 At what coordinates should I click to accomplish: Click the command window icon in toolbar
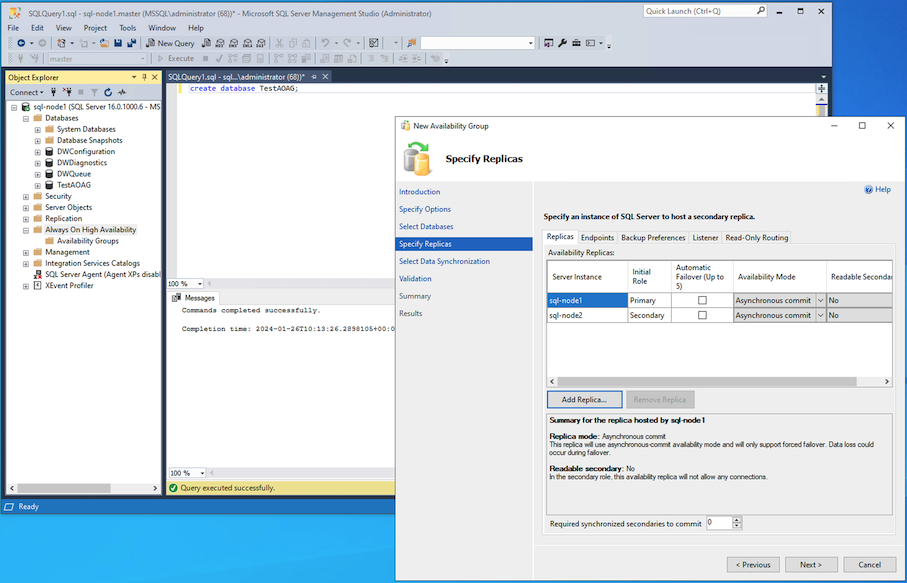tap(591, 43)
